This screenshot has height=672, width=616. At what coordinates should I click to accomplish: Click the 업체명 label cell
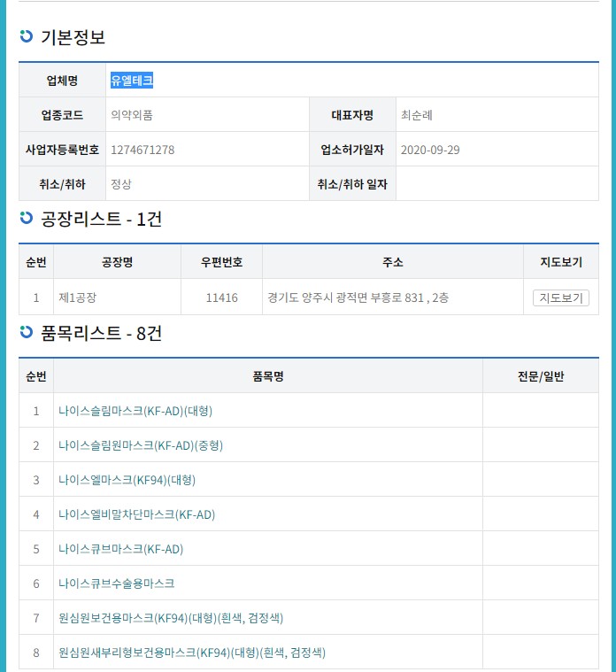62,81
